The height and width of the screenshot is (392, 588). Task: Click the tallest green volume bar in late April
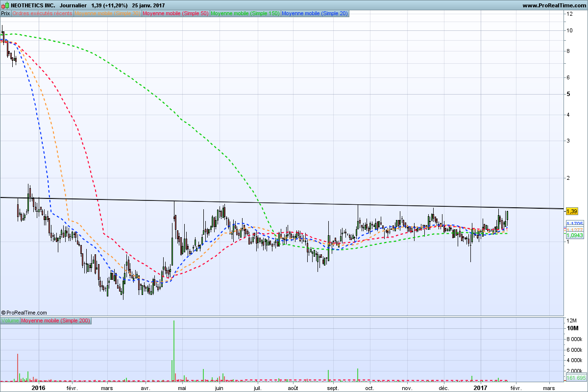coord(174,350)
